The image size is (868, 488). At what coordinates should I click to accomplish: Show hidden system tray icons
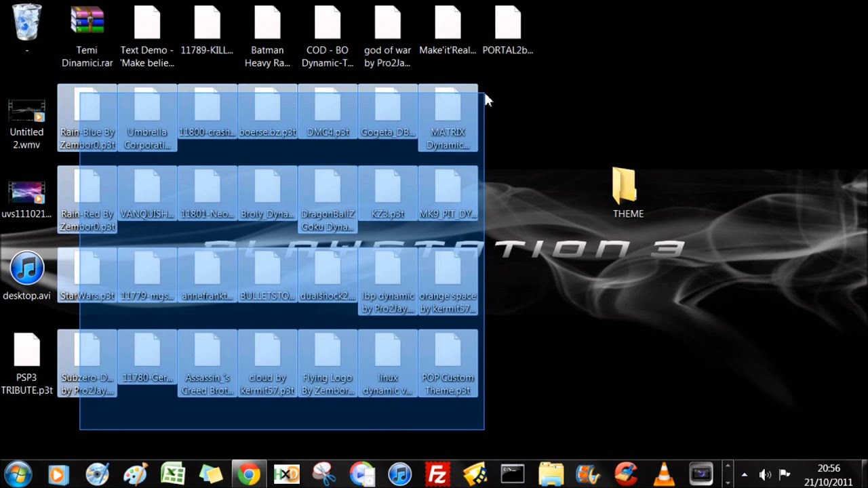745,474
